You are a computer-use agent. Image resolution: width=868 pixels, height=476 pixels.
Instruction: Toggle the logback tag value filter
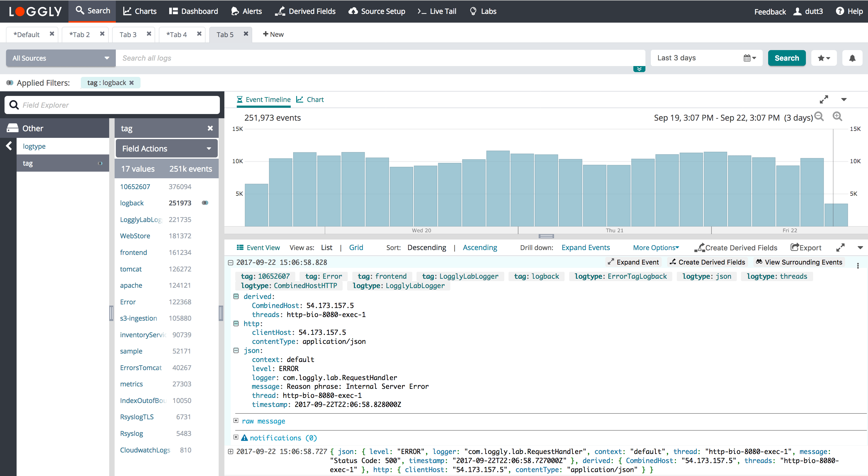tap(205, 203)
